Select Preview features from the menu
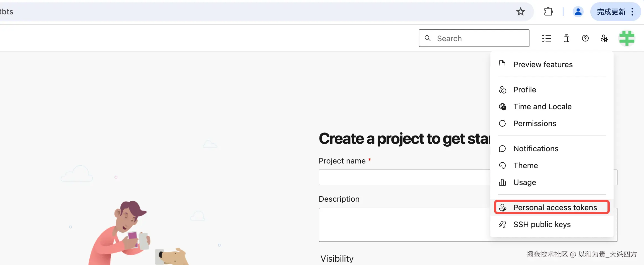644x265 pixels. pos(543,64)
